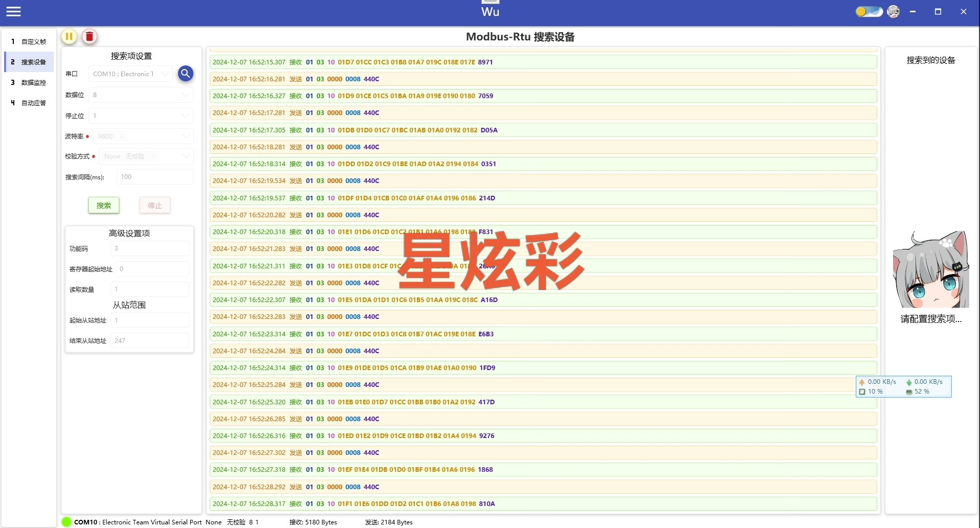Select the 发送 log row at 16:52:18.281

coord(543,147)
